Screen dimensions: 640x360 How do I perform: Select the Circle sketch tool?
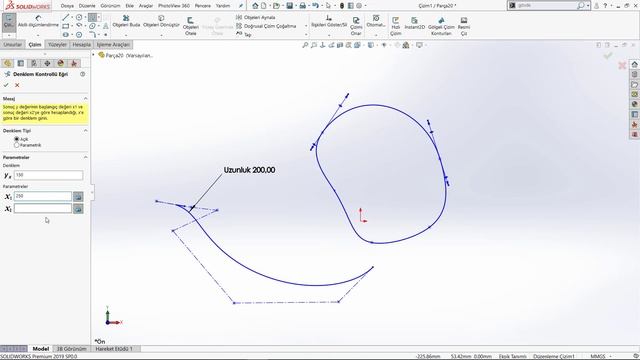coord(79,17)
